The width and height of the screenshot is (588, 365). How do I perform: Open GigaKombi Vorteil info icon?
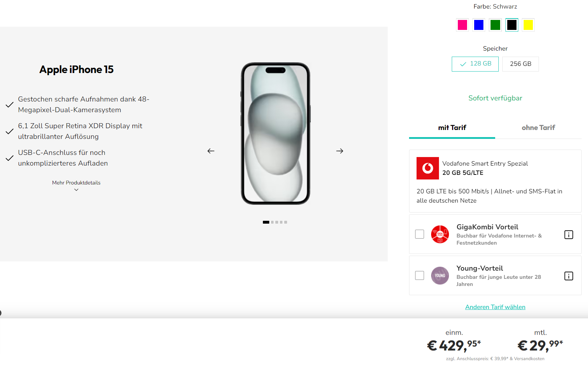(568, 235)
